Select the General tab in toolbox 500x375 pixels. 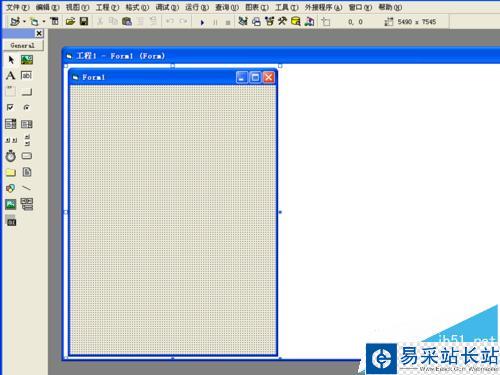(x=23, y=45)
